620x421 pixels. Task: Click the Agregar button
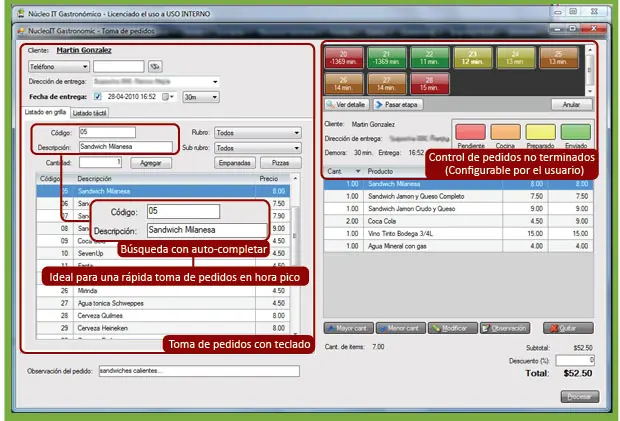point(151,163)
